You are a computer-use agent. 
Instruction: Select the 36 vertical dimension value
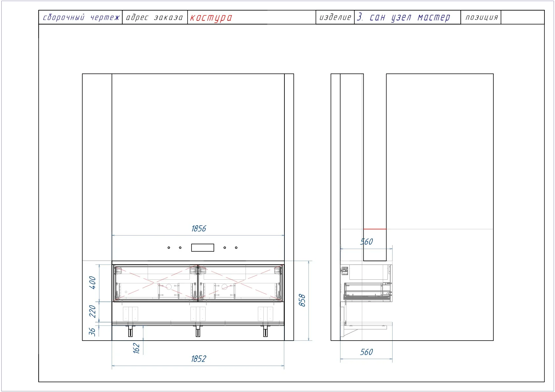93,332
